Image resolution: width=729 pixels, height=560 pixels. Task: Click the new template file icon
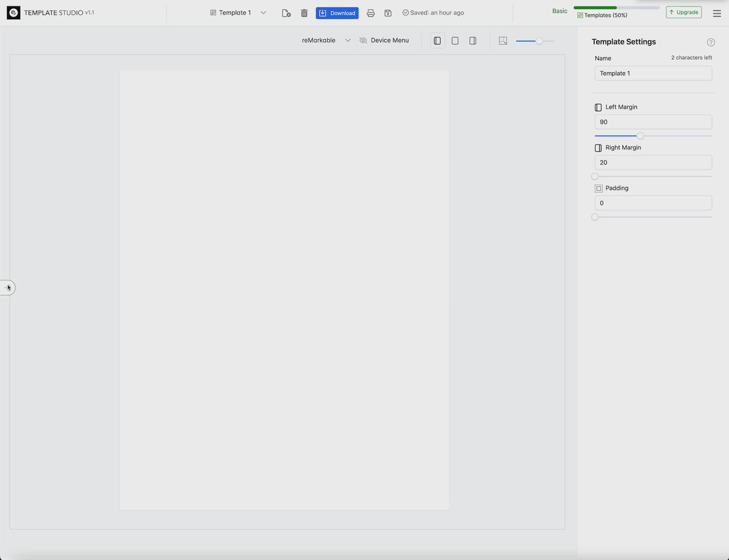coord(286,13)
